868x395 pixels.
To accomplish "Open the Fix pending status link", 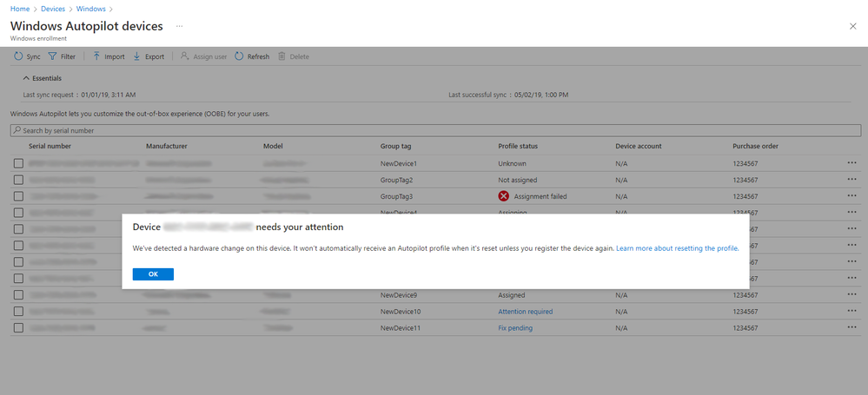I will coord(515,328).
